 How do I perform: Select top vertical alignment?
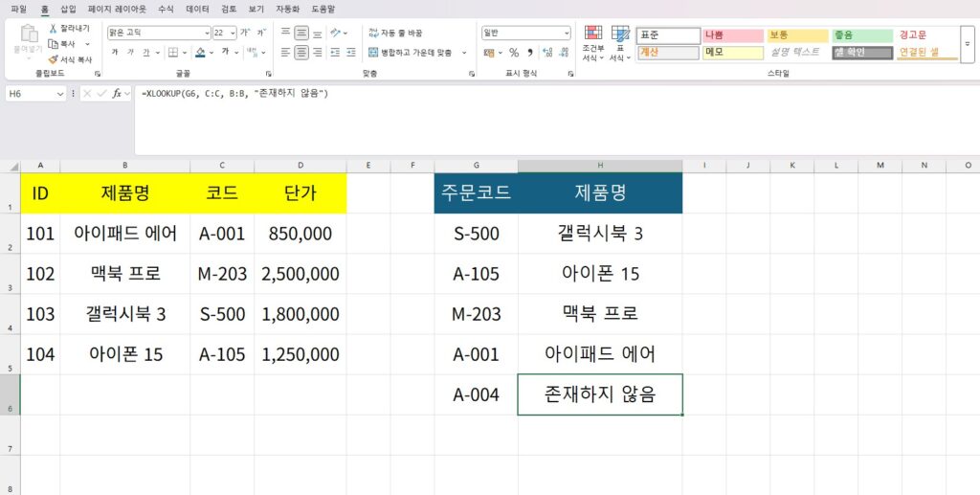point(285,33)
